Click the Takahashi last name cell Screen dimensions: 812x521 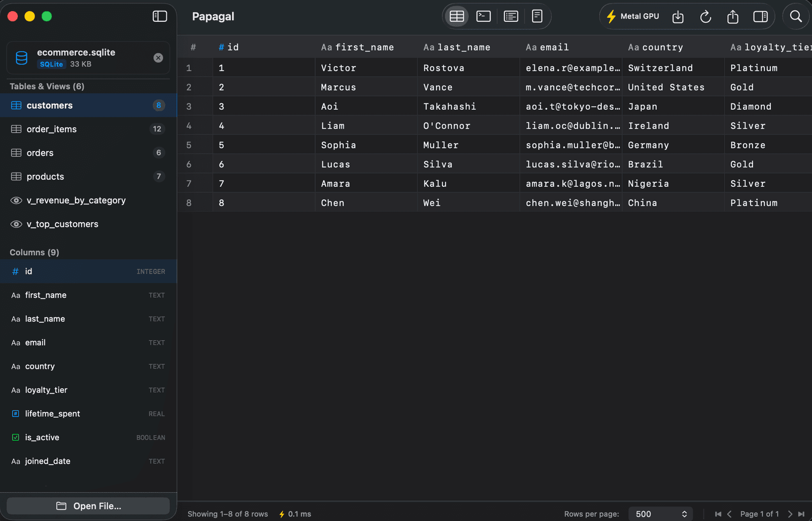click(468, 107)
